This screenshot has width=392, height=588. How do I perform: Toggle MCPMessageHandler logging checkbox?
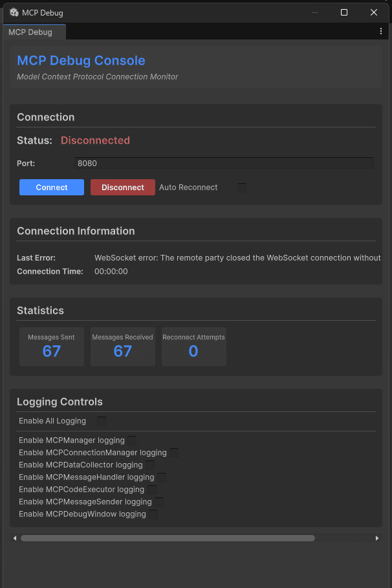click(x=161, y=477)
